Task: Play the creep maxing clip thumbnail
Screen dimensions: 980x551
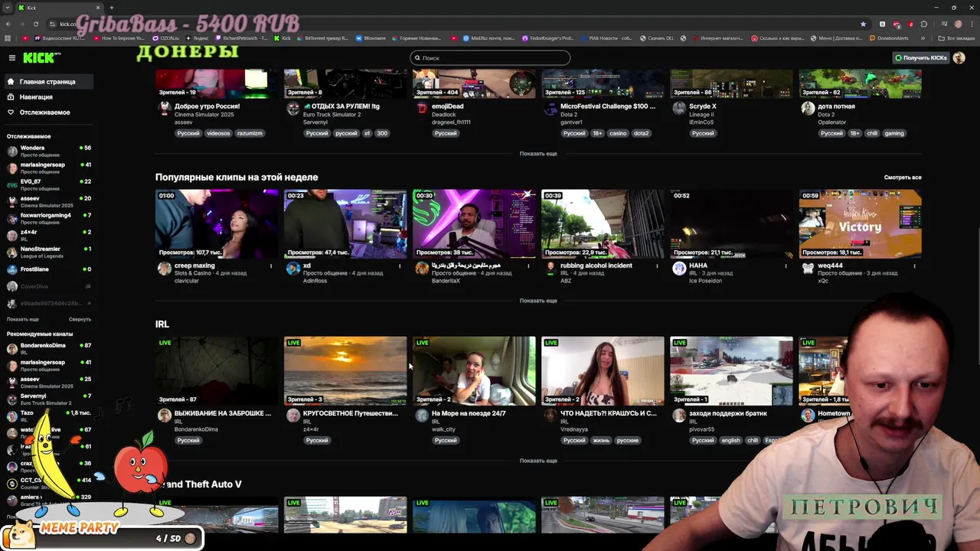Action: click(217, 223)
